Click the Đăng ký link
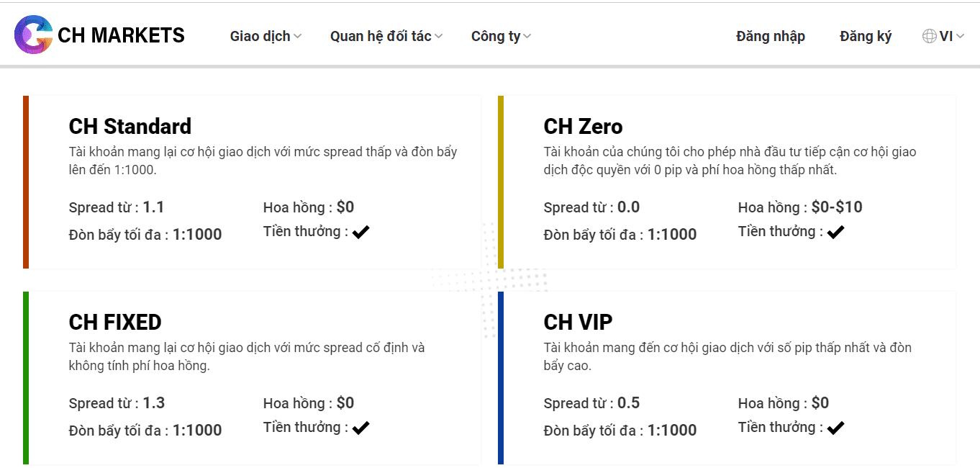Screen dimensions: 980x468 [x=866, y=36]
